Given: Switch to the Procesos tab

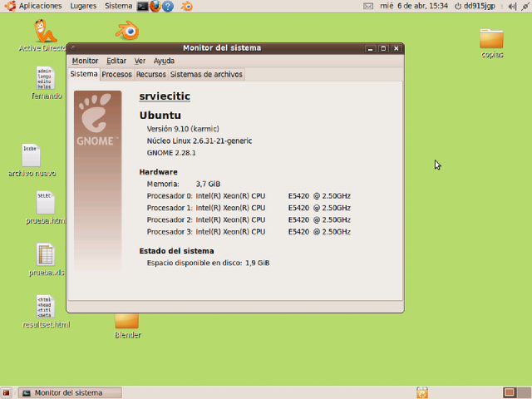Looking at the screenshot, I should [x=116, y=74].
